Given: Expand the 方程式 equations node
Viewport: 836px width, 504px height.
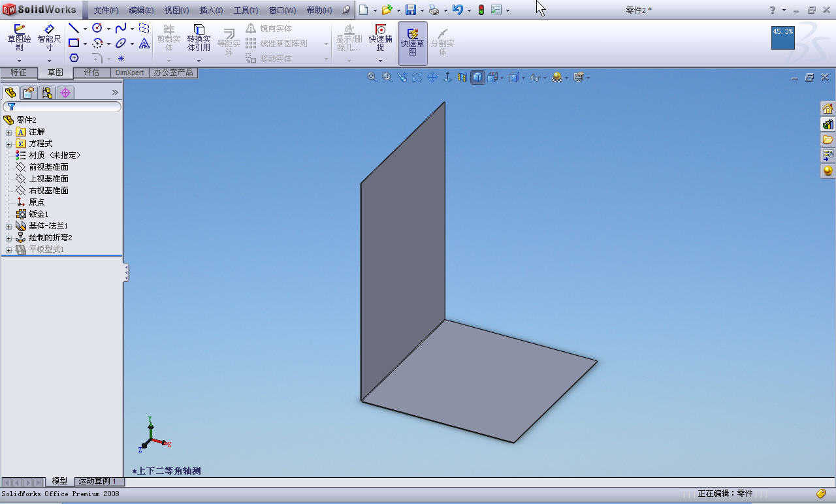Looking at the screenshot, I should (9, 144).
